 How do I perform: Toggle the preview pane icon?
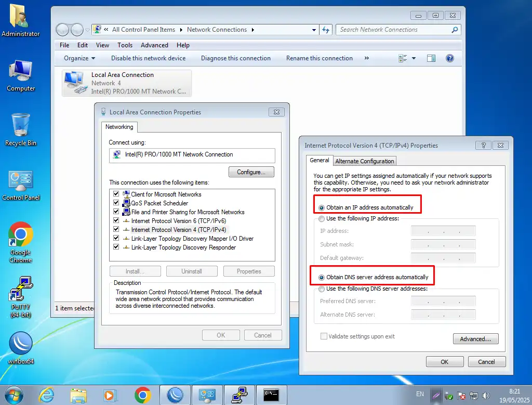coord(431,58)
